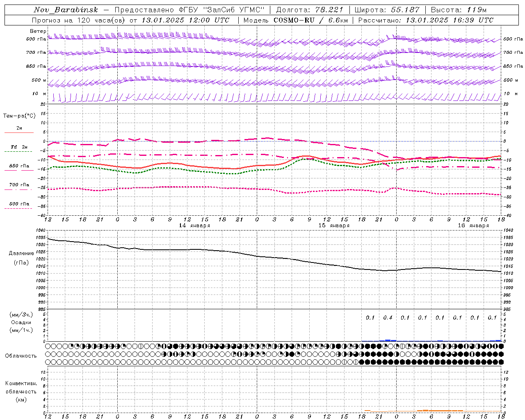Image resolution: width=525 pixels, height=420 pixels.
Task: Click the green dashed Td legend line
Action: [19, 151]
